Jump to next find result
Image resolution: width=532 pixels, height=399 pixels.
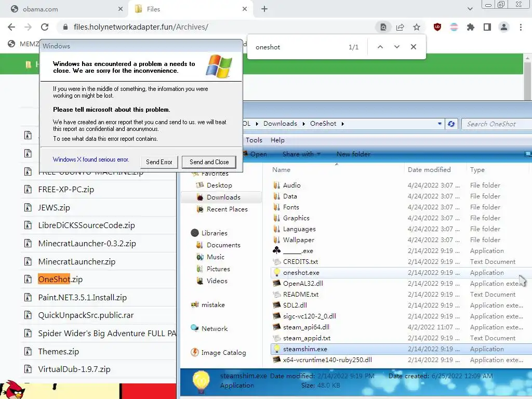tap(396, 47)
